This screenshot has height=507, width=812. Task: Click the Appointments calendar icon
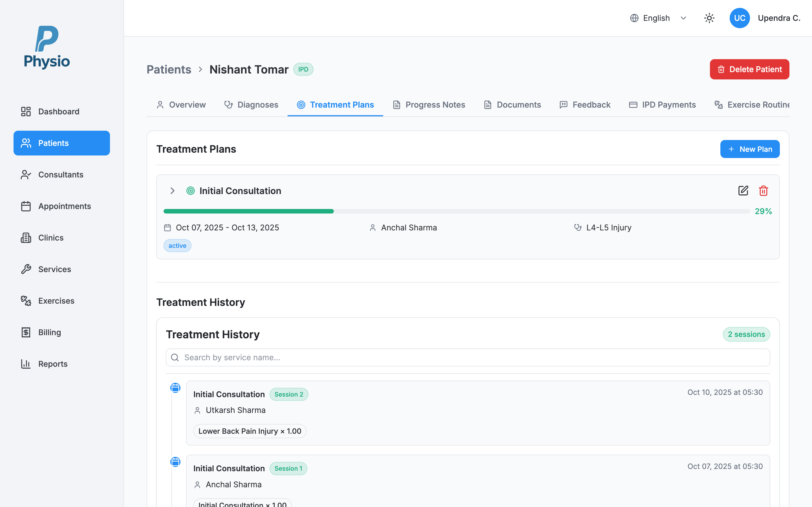click(26, 206)
